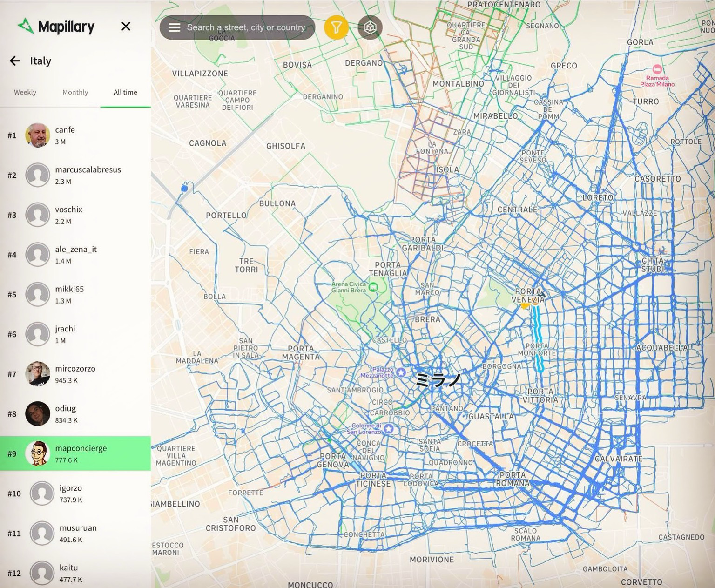The height and width of the screenshot is (588, 715).
Task: Open mircozorzo's profile photo
Action: point(38,374)
